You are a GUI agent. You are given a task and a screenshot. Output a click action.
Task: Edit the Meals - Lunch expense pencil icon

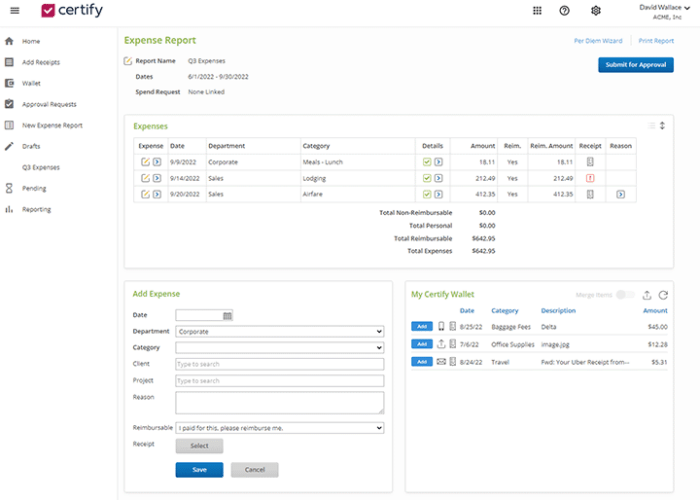tap(145, 162)
